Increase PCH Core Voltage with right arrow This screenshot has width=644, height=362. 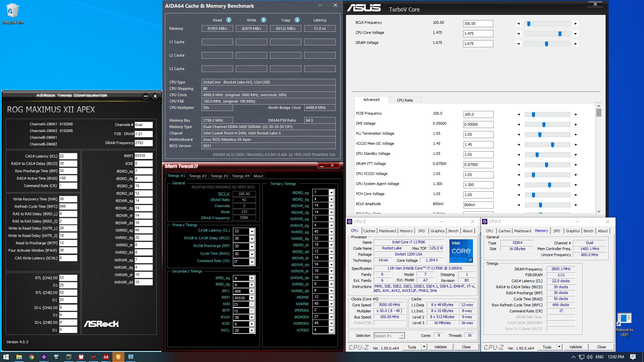(x=576, y=195)
